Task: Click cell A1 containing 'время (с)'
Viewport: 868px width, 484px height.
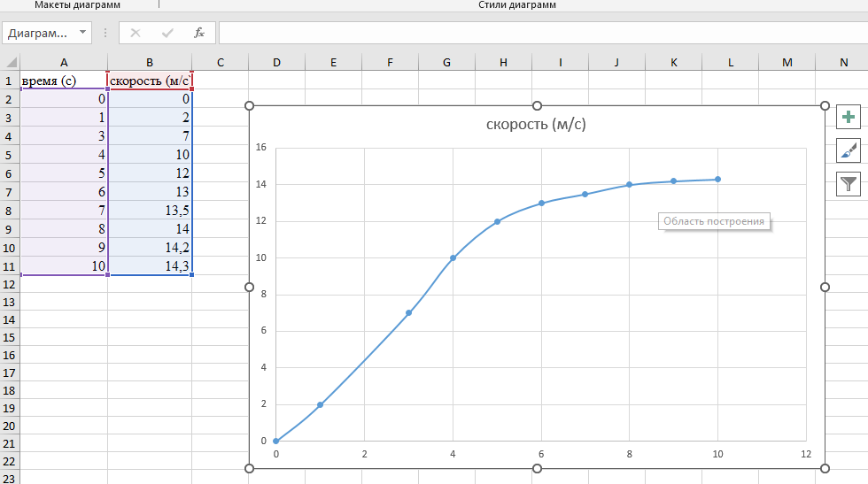Action: (64, 81)
